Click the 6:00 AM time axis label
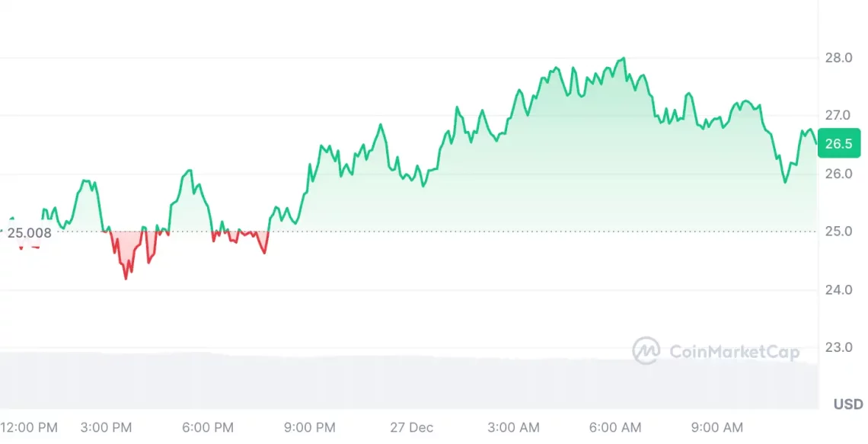The width and height of the screenshot is (868, 444). point(616,428)
